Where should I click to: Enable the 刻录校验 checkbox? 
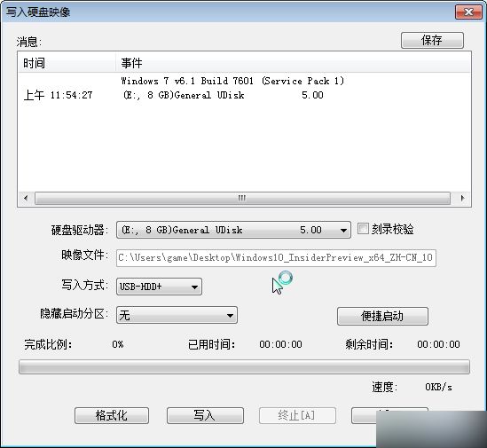tap(363, 229)
